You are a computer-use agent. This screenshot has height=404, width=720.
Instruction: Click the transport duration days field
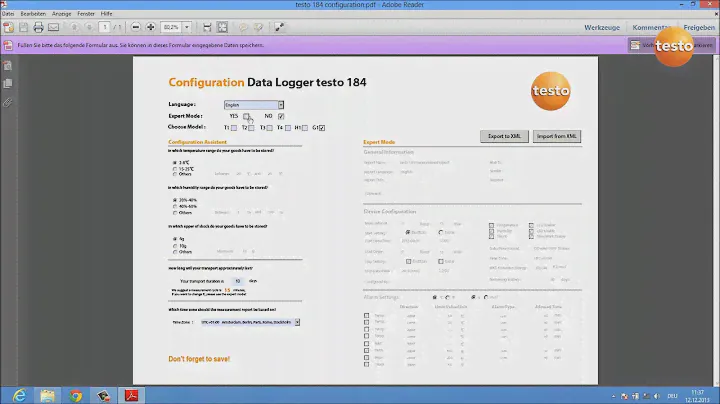237,281
